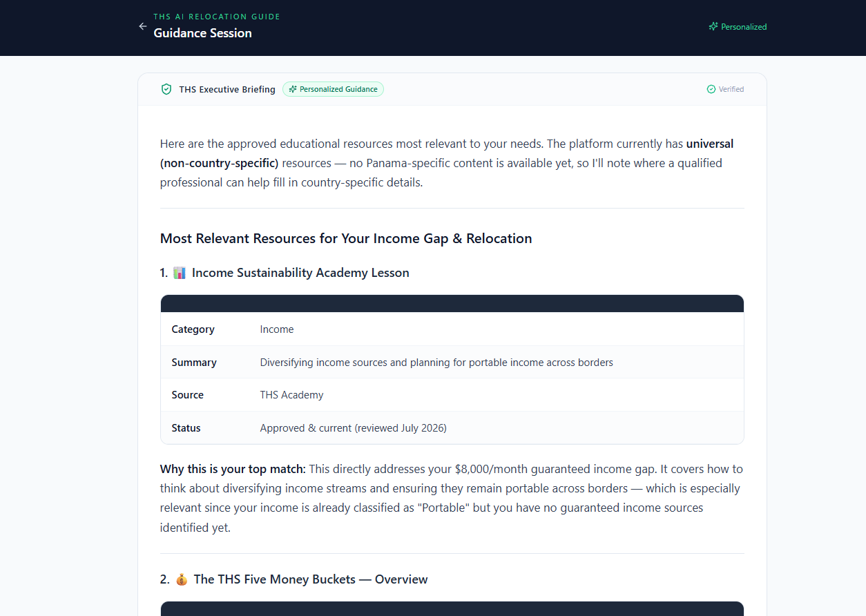Click the shield icon beside THS Executive Briefing
The image size is (866, 616).
[x=166, y=89]
